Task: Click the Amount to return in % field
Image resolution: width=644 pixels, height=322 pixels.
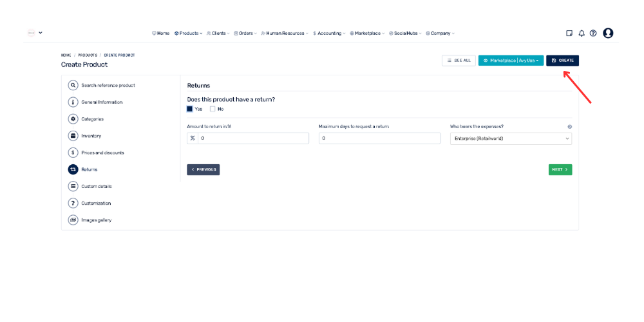Action: (x=253, y=138)
